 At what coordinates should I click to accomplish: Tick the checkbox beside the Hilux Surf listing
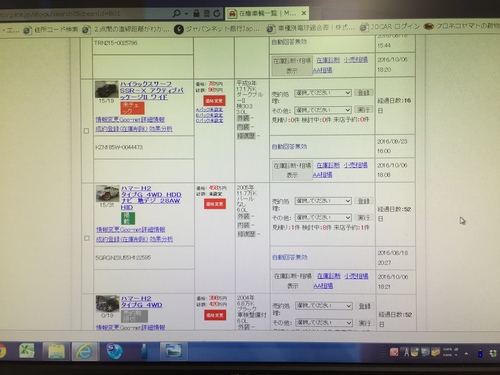pyautogui.click(x=86, y=131)
